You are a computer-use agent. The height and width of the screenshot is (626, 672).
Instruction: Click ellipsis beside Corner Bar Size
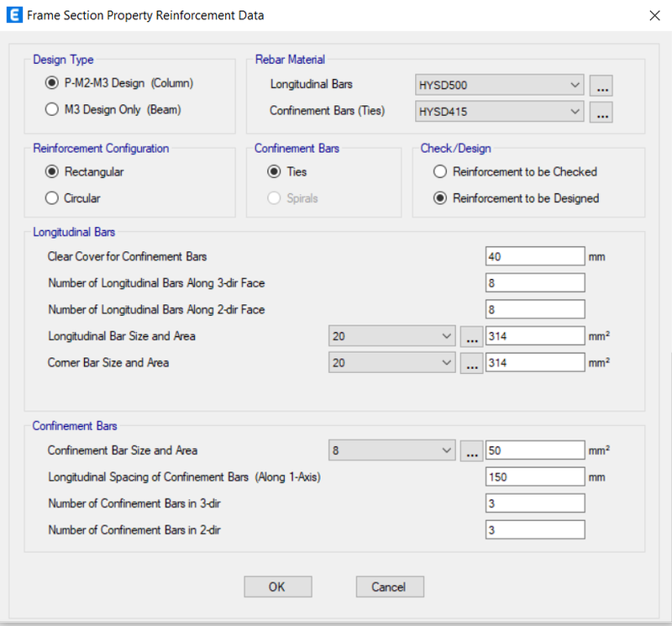[x=471, y=363]
